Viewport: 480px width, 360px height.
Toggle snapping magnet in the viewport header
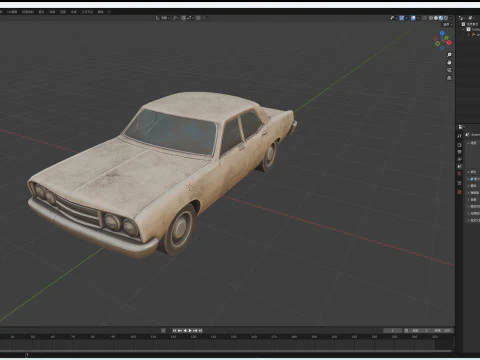pos(184,18)
